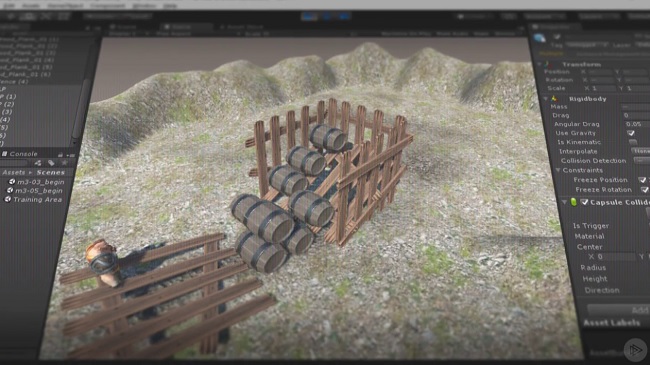Enable the Is Kinematic checkbox

pyautogui.click(x=633, y=142)
